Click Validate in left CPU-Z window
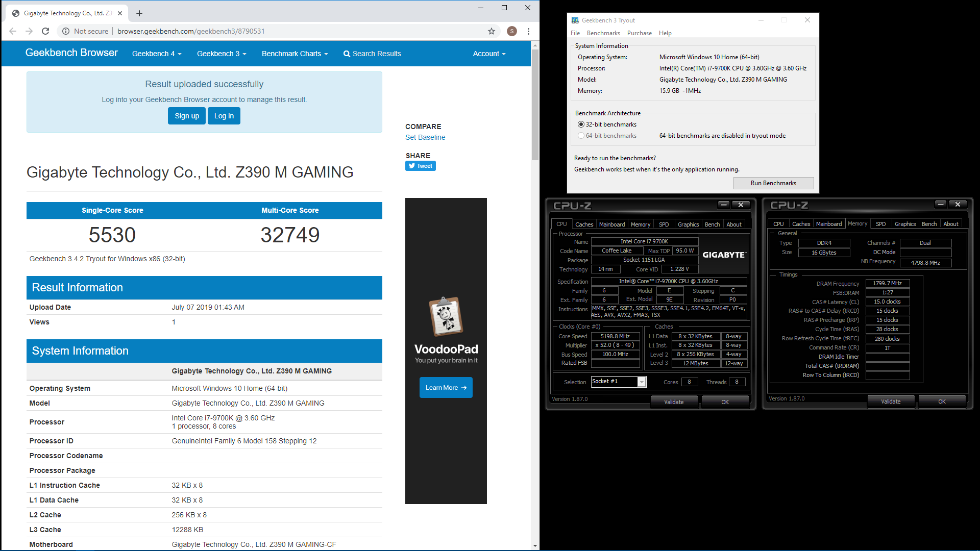980x551 pixels. pyautogui.click(x=674, y=402)
